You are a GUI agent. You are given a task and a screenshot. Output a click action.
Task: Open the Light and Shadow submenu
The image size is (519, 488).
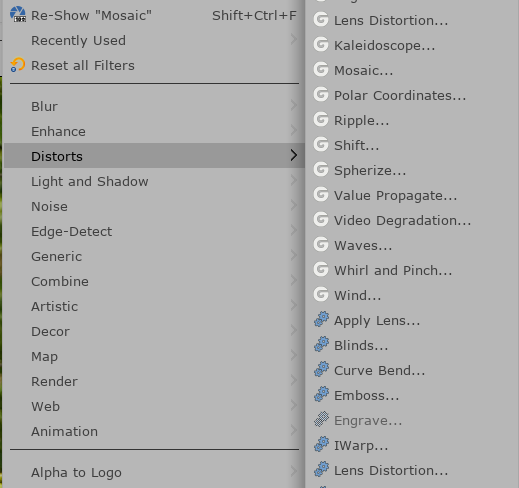coord(154,181)
